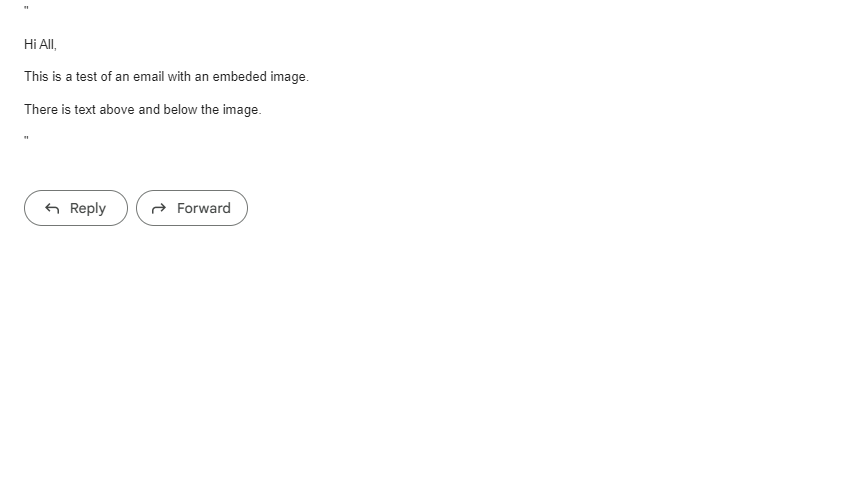Click the word "above" in the message
This screenshot has height=485, width=856.
pyautogui.click(x=117, y=109)
